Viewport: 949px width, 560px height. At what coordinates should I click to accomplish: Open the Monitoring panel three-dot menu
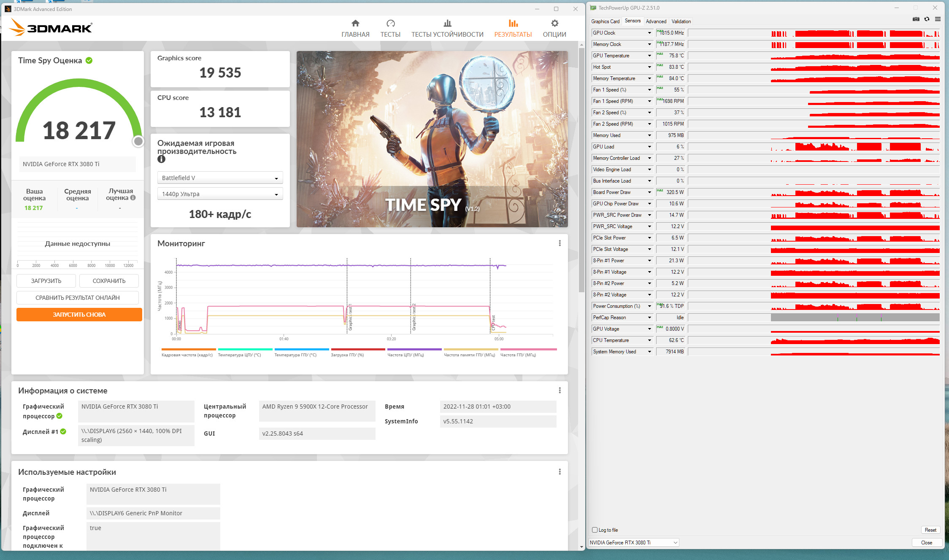click(x=560, y=243)
